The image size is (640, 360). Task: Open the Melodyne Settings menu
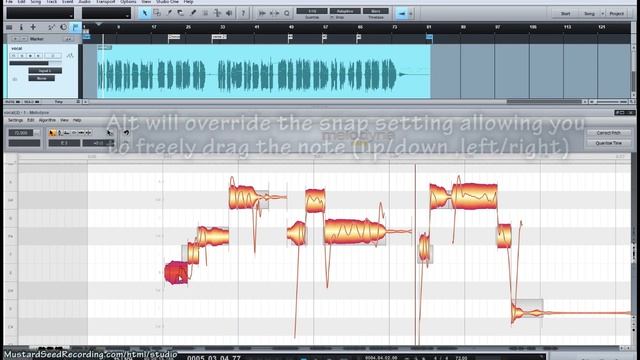pos(16,120)
